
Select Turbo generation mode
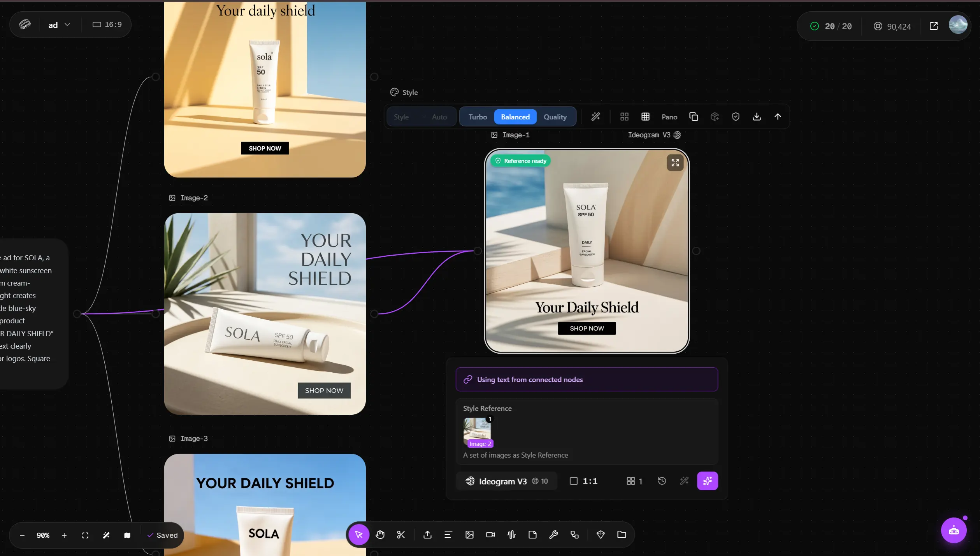coord(478,117)
